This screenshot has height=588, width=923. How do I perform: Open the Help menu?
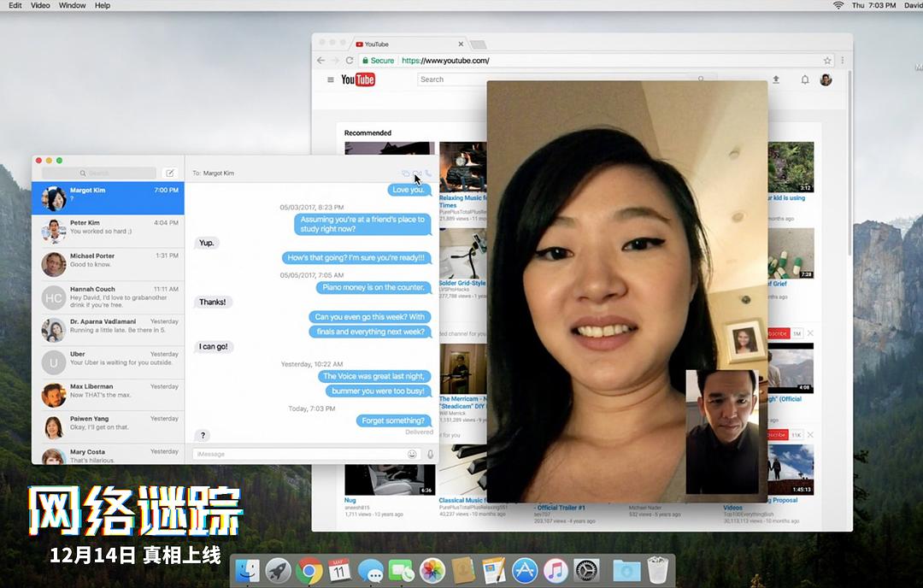pos(103,5)
